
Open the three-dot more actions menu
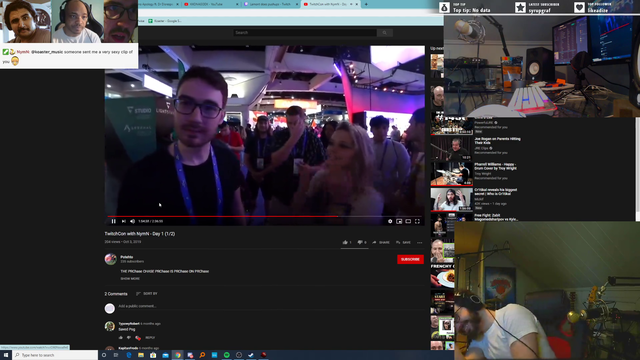pyautogui.click(x=420, y=242)
